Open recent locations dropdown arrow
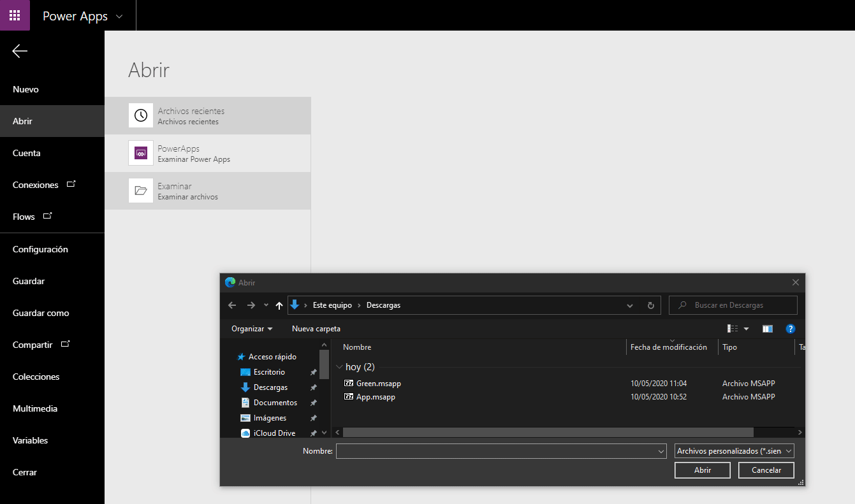 (x=267, y=305)
